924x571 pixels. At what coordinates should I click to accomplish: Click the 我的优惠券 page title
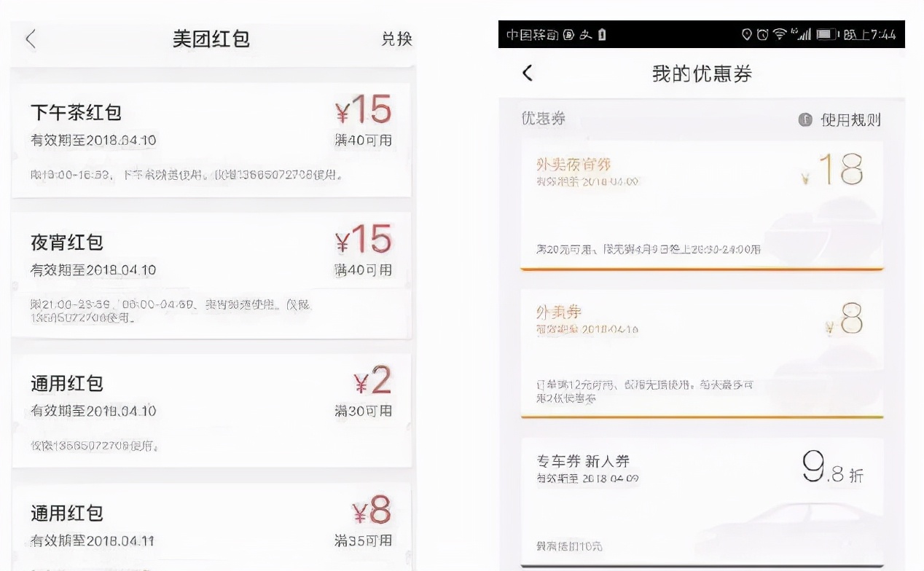[x=702, y=74]
